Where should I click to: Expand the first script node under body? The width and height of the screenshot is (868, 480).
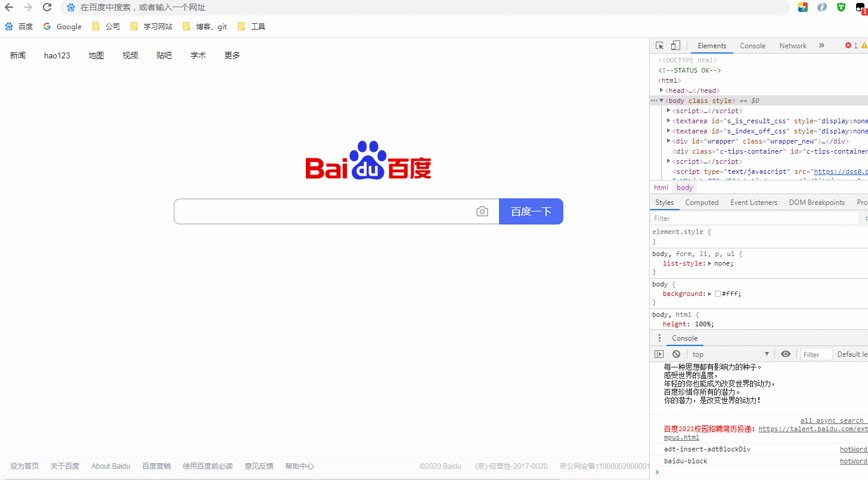pos(669,111)
